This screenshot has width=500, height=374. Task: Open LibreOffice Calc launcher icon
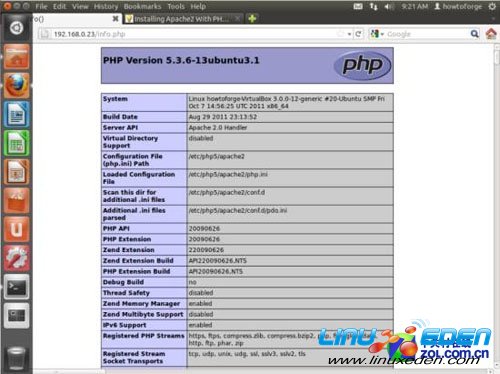tap(16, 143)
